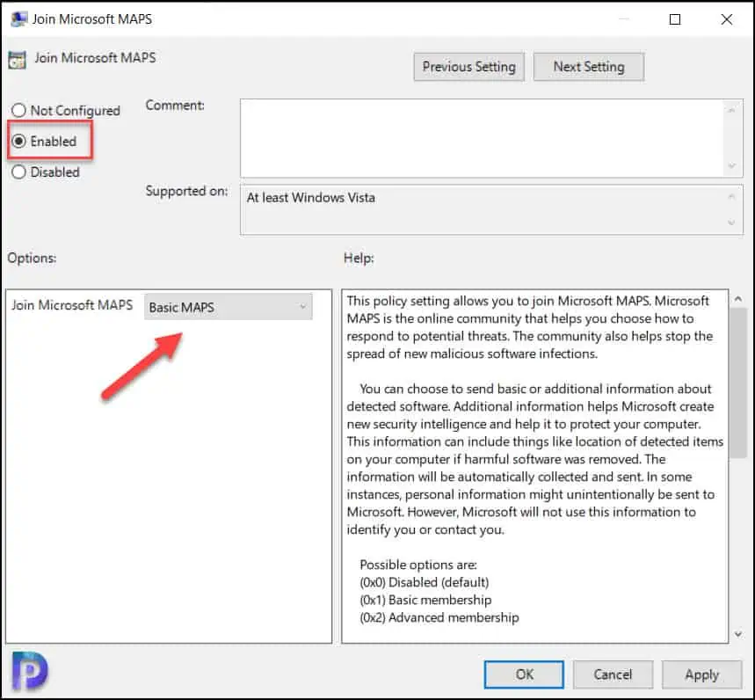Focus the Comment text box
Image resolution: width=755 pixels, height=700 pixels.
pyautogui.click(x=482, y=138)
